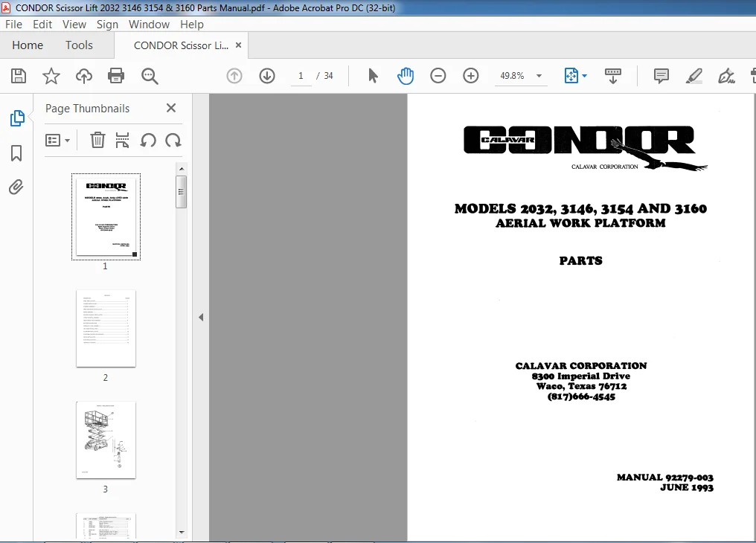
Task: Select the Highlight text pen
Action: click(x=693, y=76)
